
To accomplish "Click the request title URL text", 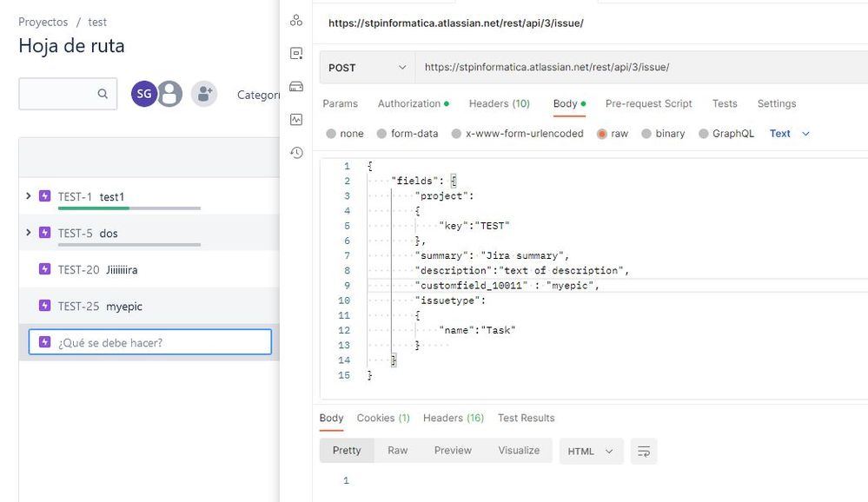I will tap(455, 23).
